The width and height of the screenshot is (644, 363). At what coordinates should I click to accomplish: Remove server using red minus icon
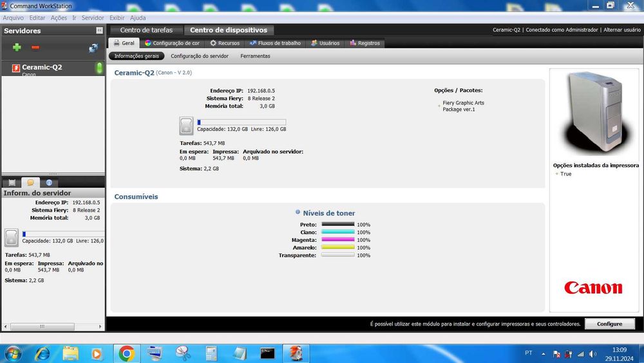(x=35, y=47)
